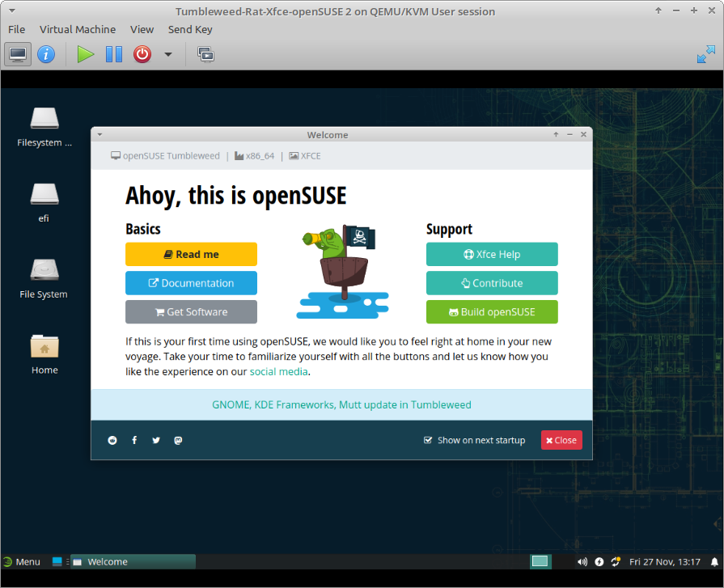
Task: Open the Mastodon social icon
Action: [178, 440]
